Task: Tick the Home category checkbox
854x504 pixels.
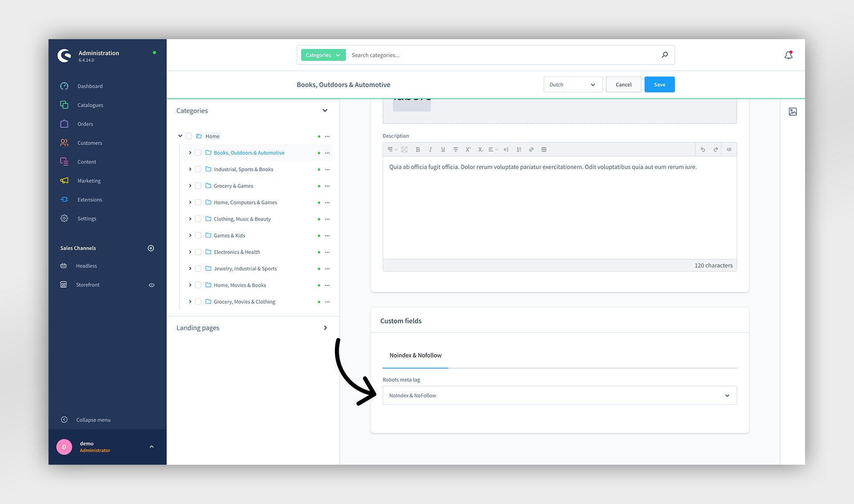Action: (189, 136)
